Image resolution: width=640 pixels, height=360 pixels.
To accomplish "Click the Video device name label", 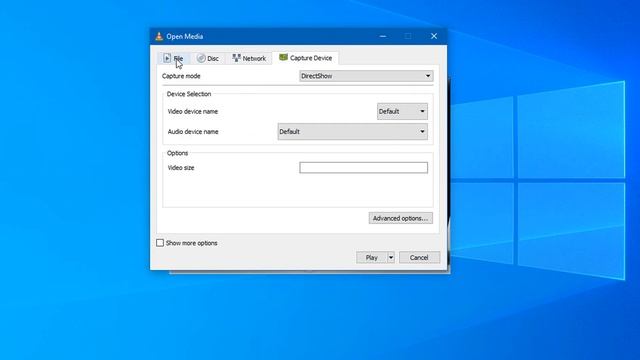I will 193,111.
